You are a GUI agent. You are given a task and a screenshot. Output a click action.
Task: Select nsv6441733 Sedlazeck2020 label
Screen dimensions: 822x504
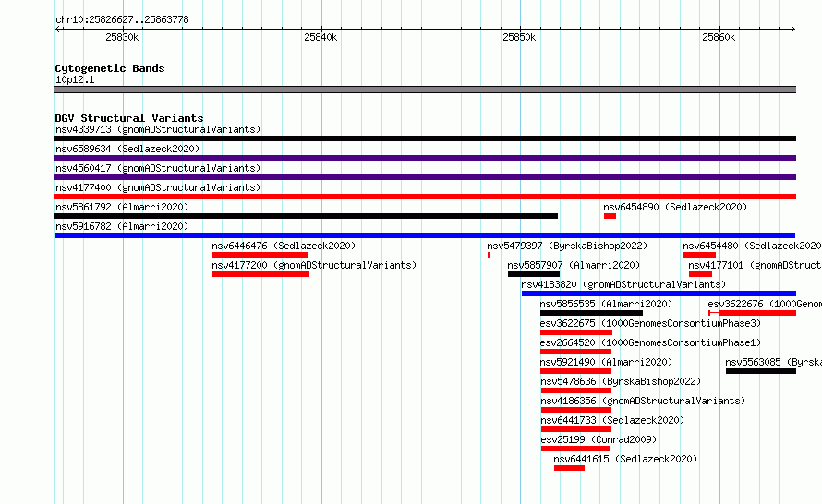612,420
